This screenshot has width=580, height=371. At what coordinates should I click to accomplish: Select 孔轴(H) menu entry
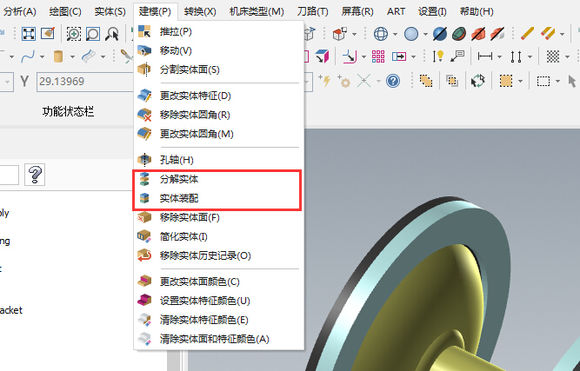tap(218, 160)
